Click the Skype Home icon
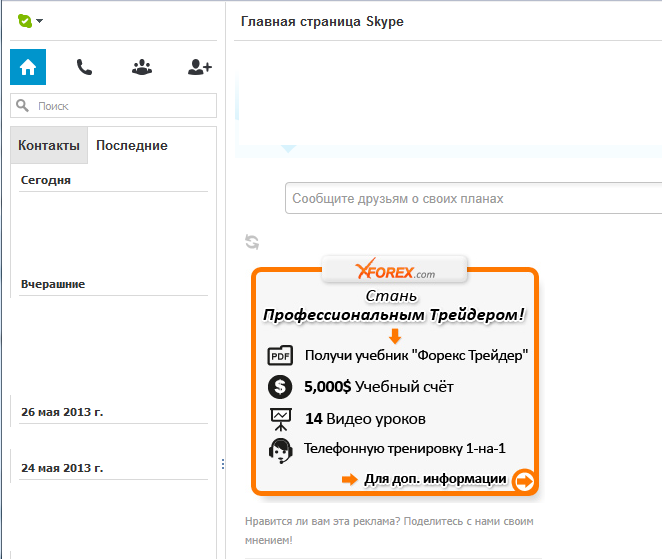 pyautogui.click(x=28, y=67)
